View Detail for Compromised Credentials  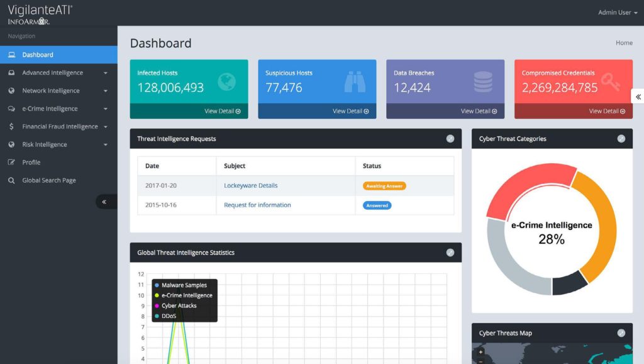607,111
